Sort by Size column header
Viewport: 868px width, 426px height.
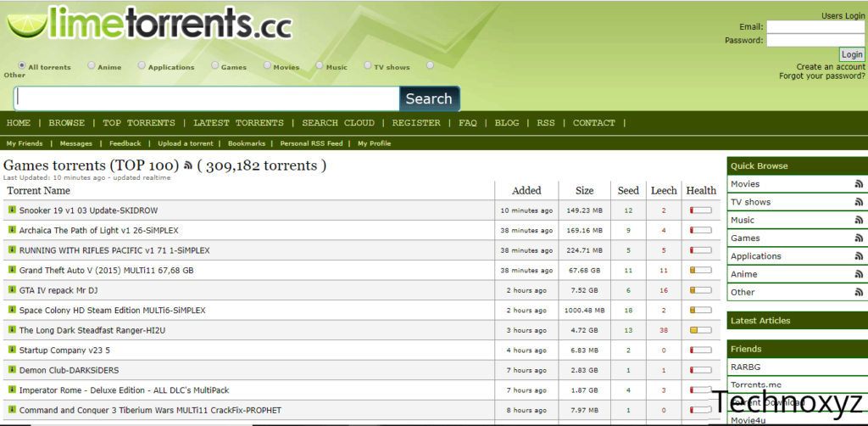[x=585, y=191]
